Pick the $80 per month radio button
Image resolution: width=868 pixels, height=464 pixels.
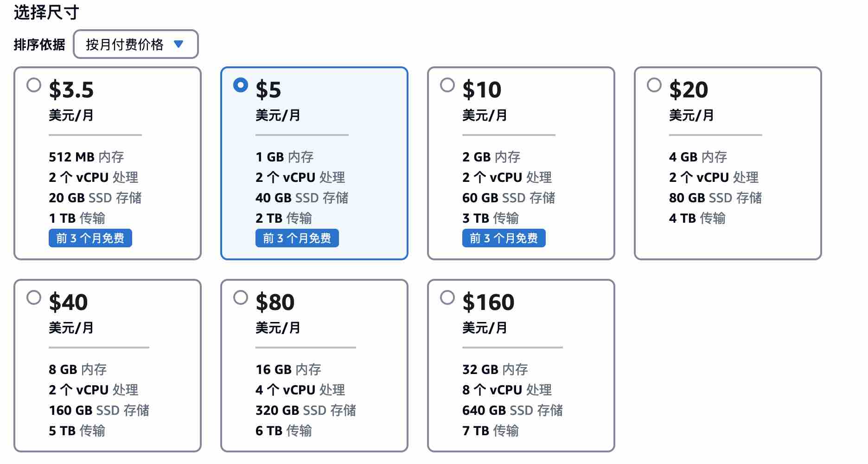click(241, 297)
